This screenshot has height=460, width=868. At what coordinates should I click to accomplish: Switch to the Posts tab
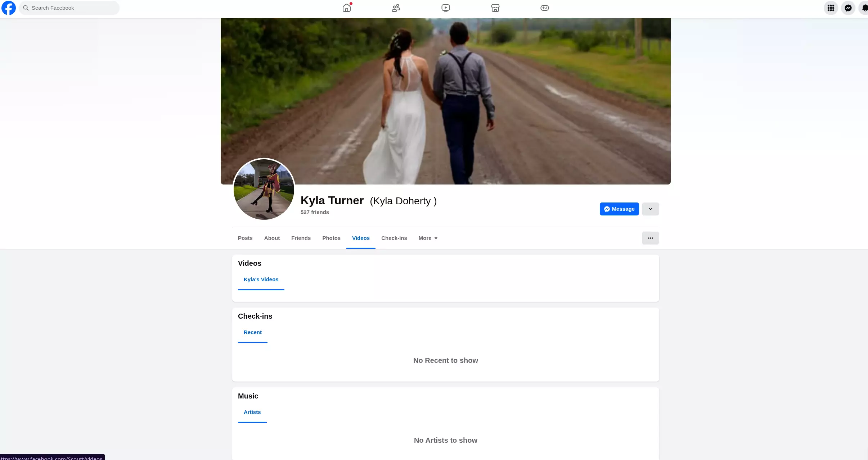(245, 238)
